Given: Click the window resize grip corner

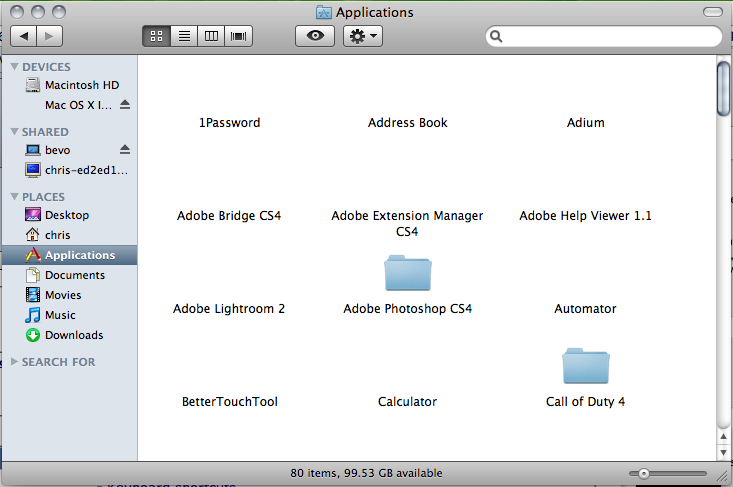Looking at the screenshot, I should [x=723, y=475].
